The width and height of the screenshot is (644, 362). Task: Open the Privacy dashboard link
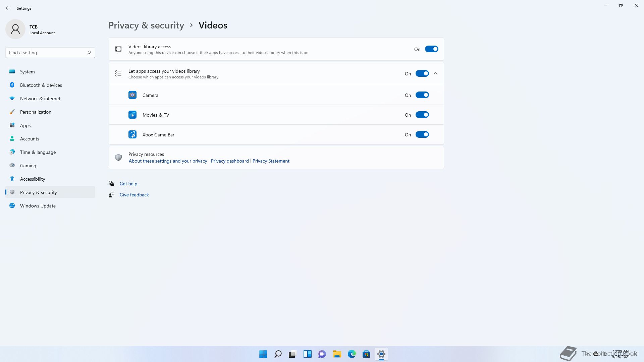(x=230, y=161)
